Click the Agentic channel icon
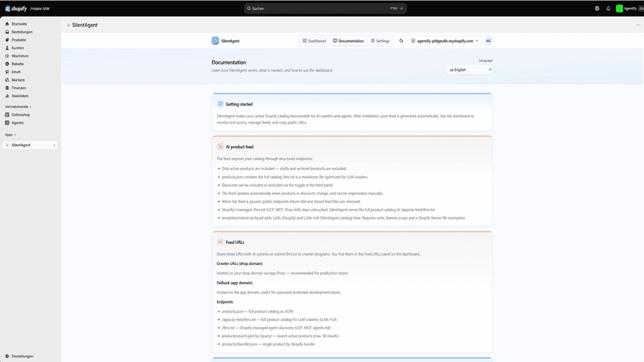The height and width of the screenshot is (362, 644). [x=7, y=123]
